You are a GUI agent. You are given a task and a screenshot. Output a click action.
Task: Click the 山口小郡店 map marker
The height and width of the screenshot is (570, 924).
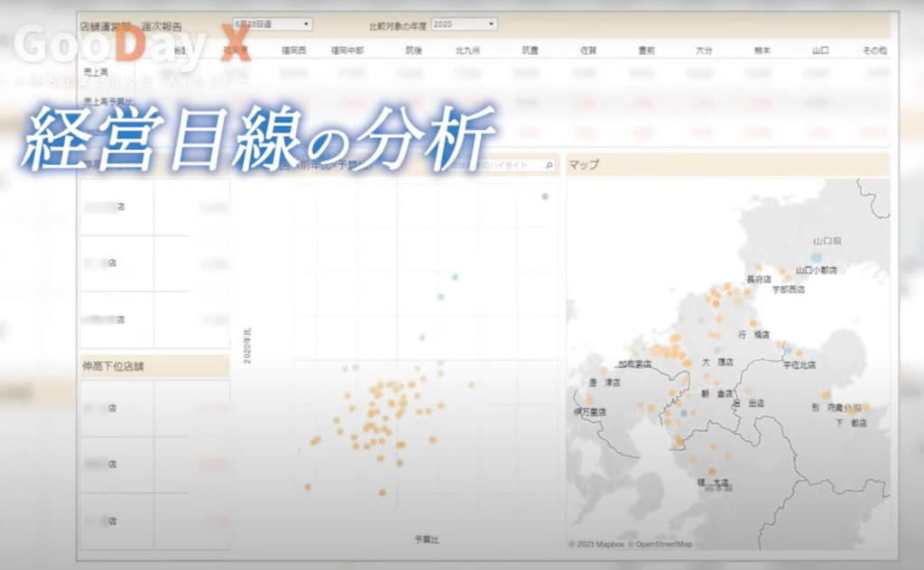815,256
